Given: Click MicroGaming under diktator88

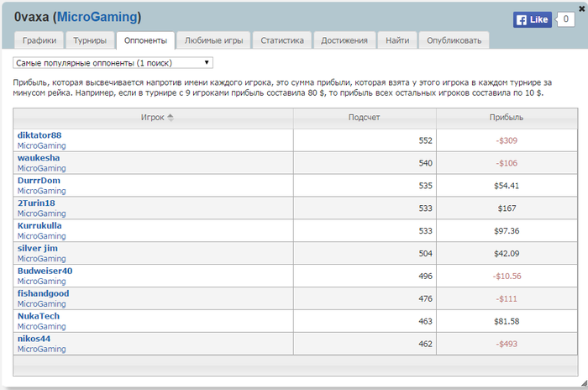Looking at the screenshot, I should point(42,145).
